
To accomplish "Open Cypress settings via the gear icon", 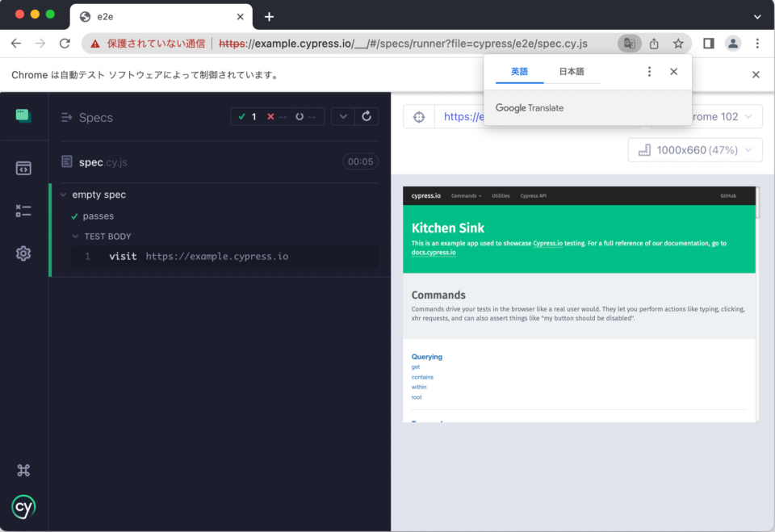I will coord(23,253).
